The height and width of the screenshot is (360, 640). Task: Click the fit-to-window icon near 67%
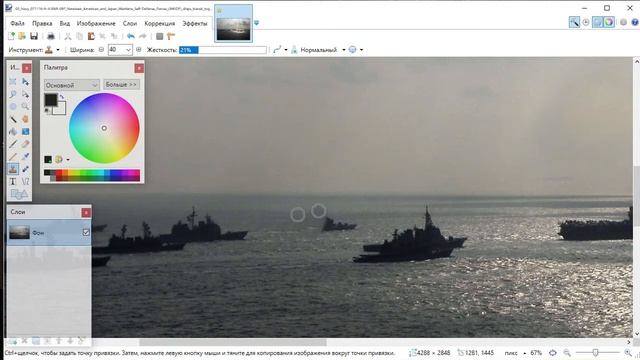coord(553,353)
